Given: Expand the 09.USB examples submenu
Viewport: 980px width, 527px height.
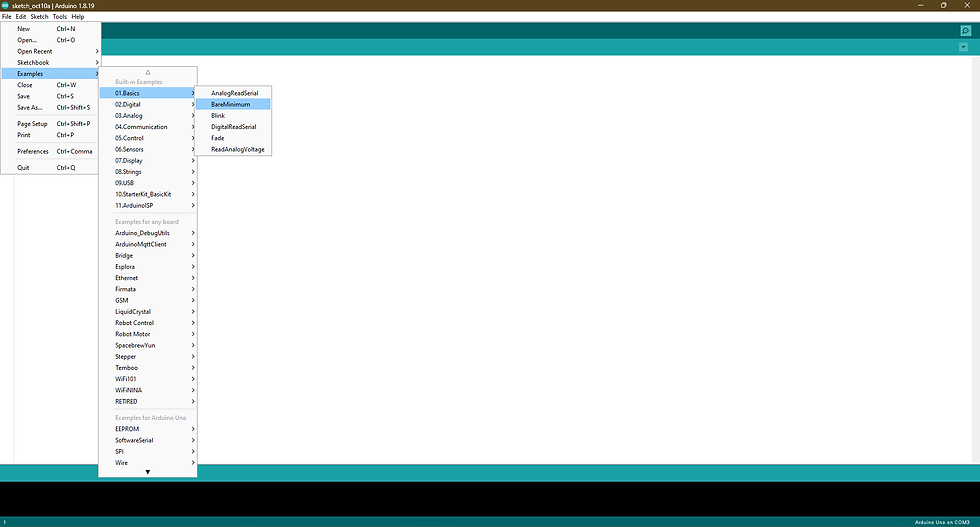Looking at the screenshot, I should (x=148, y=183).
